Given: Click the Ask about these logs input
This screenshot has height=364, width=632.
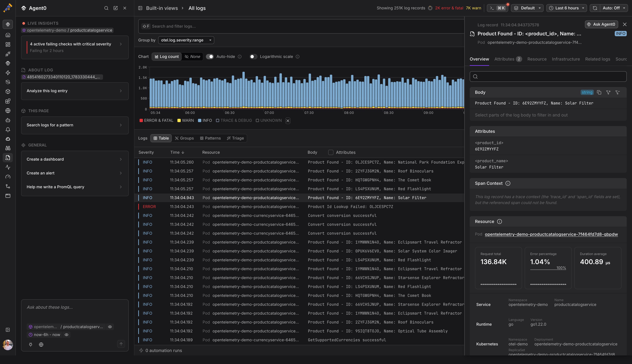Looking at the screenshot, I should click(75, 308).
